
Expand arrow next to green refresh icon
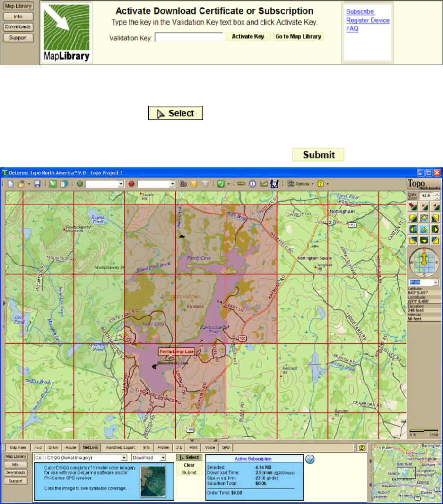229,184
